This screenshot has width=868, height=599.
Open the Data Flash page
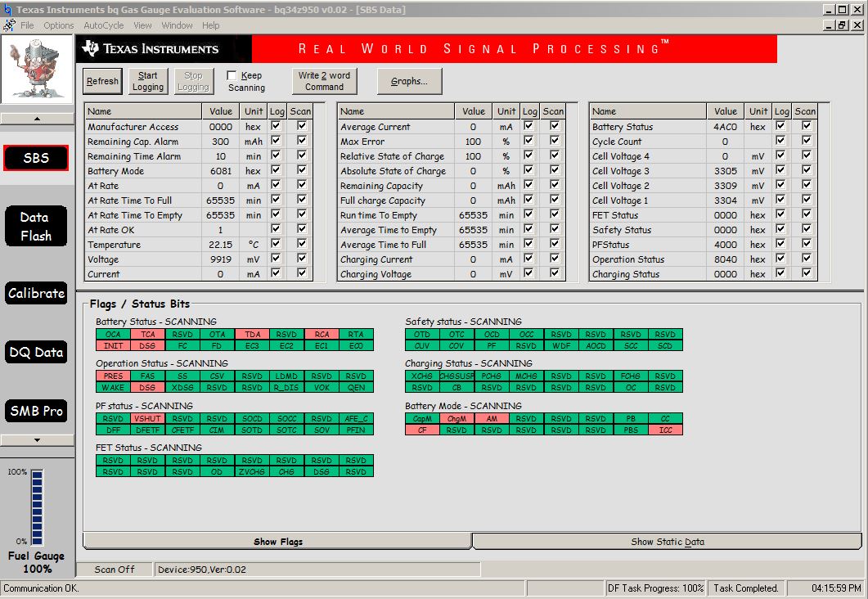pyautogui.click(x=36, y=227)
